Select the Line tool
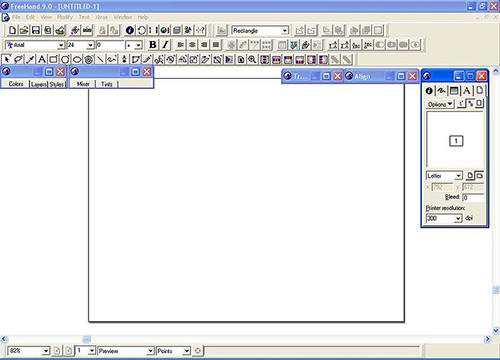 [x=100, y=59]
